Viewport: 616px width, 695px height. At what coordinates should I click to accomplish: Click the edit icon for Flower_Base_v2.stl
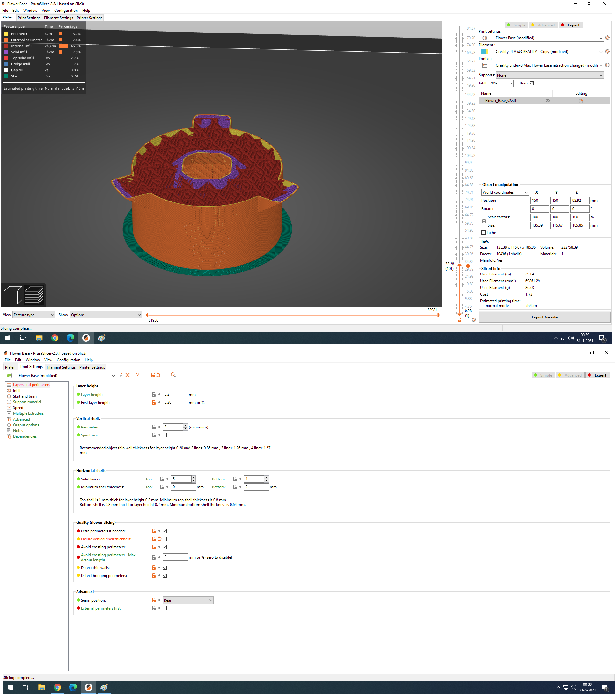[x=581, y=101]
